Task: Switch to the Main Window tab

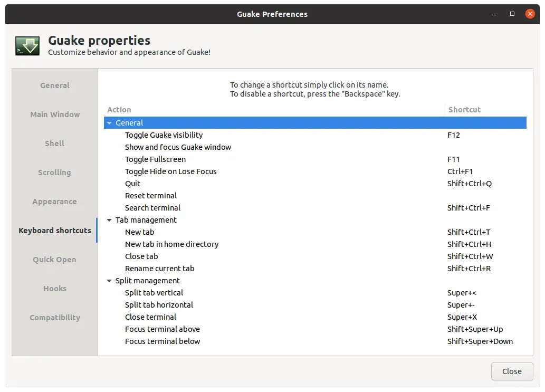Action: tap(55, 114)
